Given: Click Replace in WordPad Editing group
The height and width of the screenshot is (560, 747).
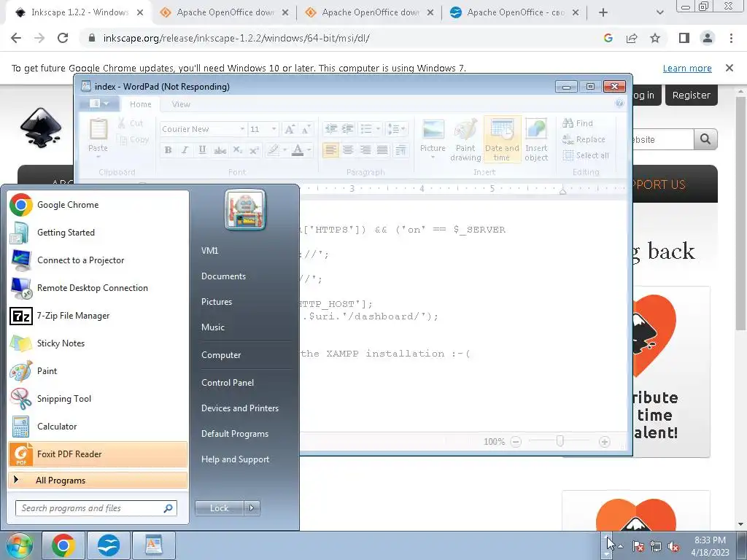Looking at the screenshot, I should click(584, 139).
